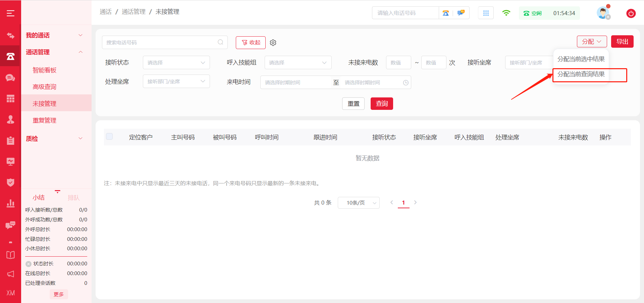Click the 收起 filter collapse button

251,43
